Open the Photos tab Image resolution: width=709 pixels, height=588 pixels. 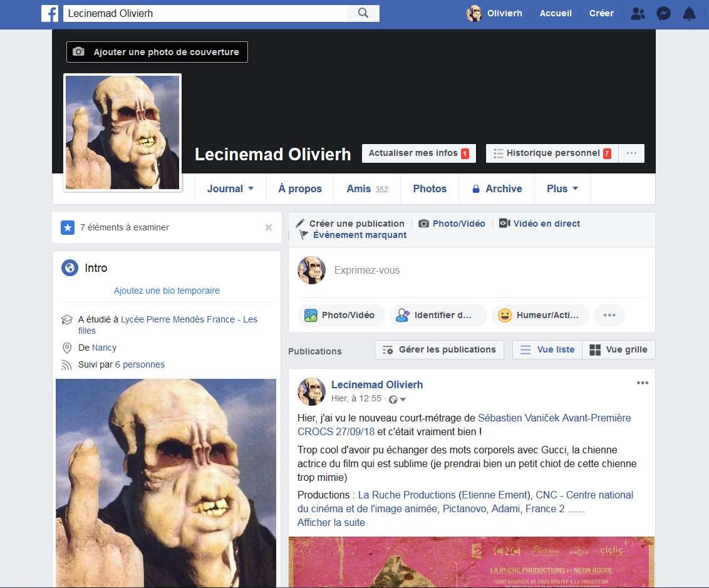[x=430, y=188]
